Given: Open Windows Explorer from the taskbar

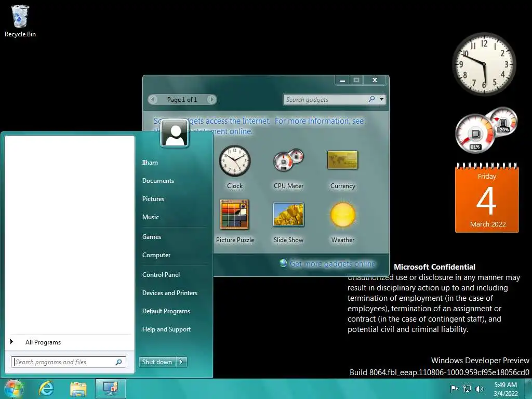Looking at the screenshot, I should coord(78,389).
